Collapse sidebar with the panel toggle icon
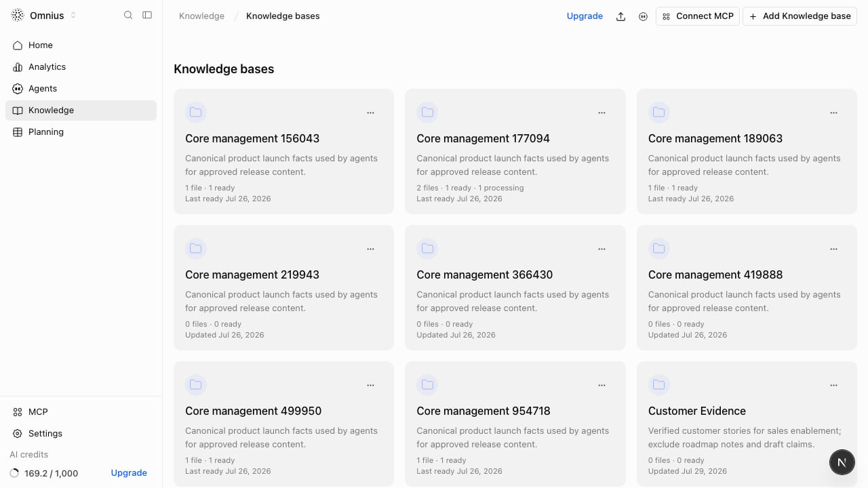Viewport: 868px width, 488px height. click(147, 15)
